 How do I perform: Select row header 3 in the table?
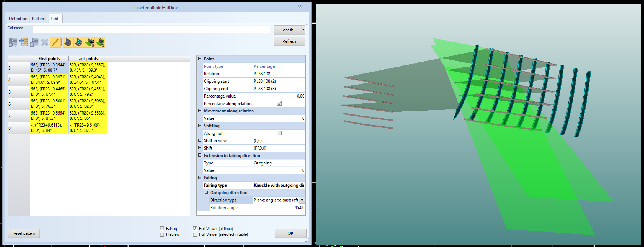[x=19, y=68]
